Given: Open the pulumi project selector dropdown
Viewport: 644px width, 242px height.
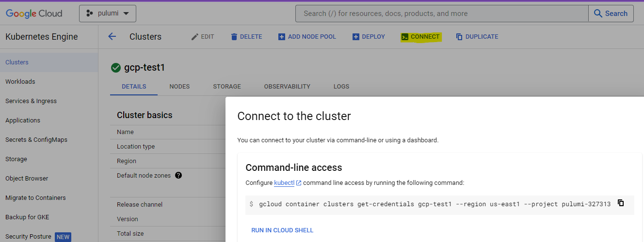Looking at the screenshot, I should [x=108, y=14].
